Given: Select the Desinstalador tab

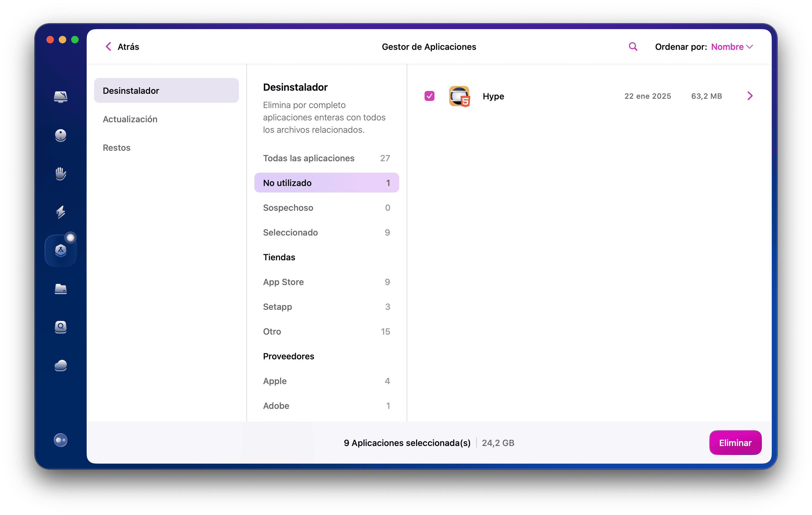Looking at the screenshot, I should coord(131,90).
